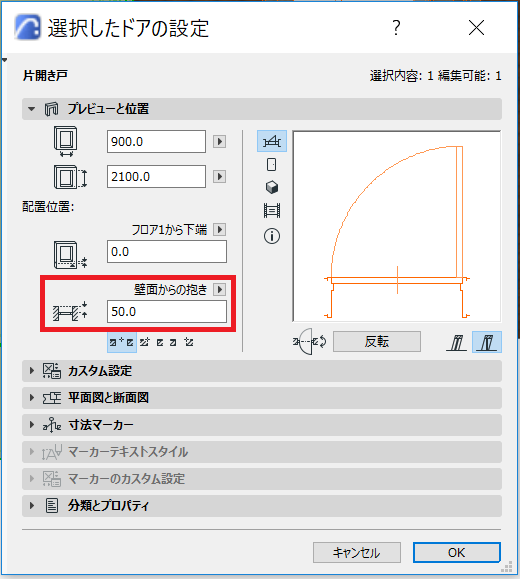
Task: Click the ArchiCAD logo in title bar
Action: coord(28,27)
